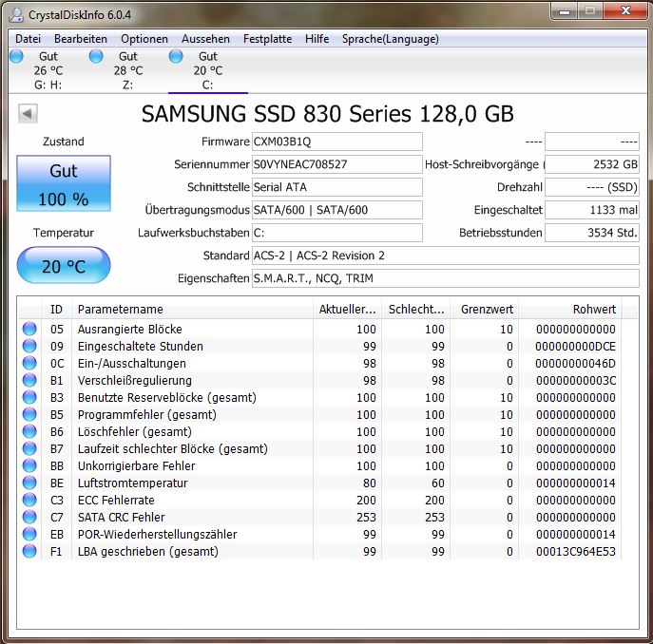
Task: Click the Übertragungsmodus SATA/600 field
Action: [x=337, y=210]
